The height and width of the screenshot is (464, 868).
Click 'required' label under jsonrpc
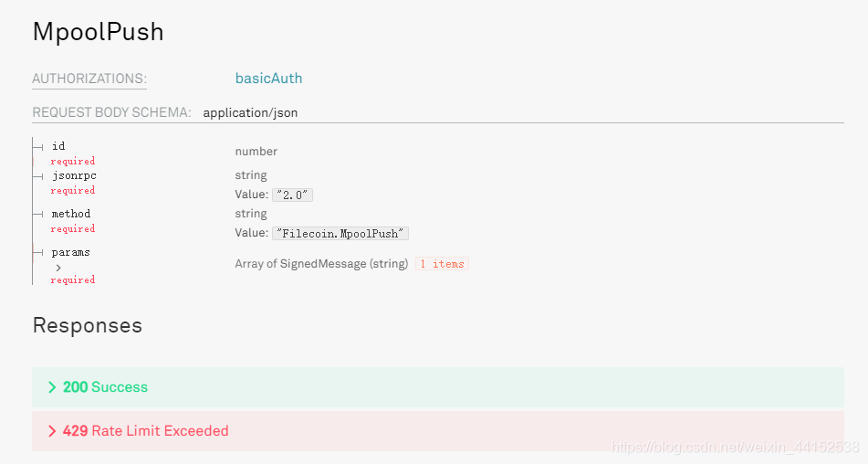pos(72,191)
